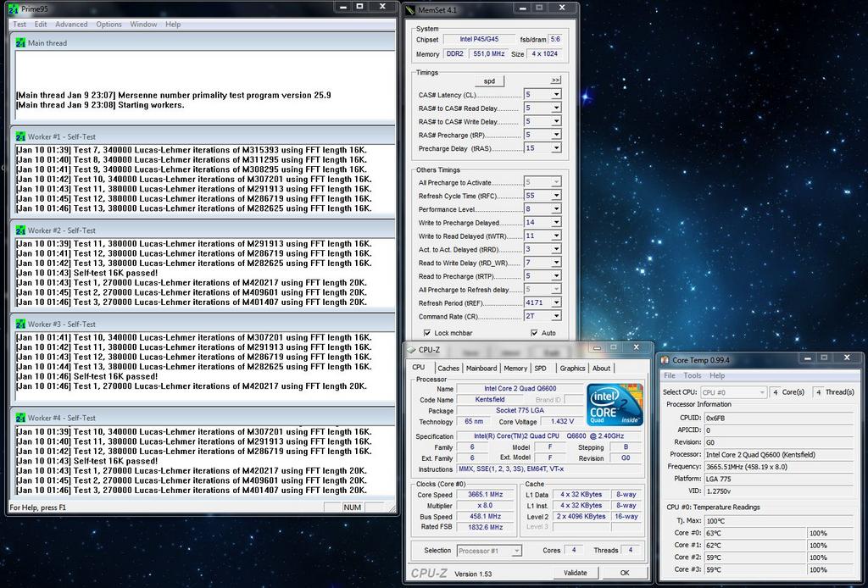Open the Read to Precharge (tRTP) dropdown

tap(556, 276)
